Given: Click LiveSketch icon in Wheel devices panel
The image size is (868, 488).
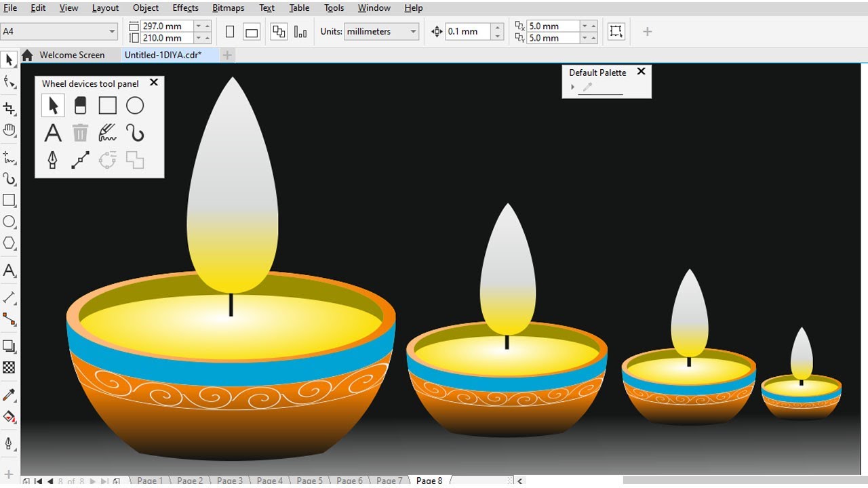Looking at the screenshot, I should coord(108,133).
